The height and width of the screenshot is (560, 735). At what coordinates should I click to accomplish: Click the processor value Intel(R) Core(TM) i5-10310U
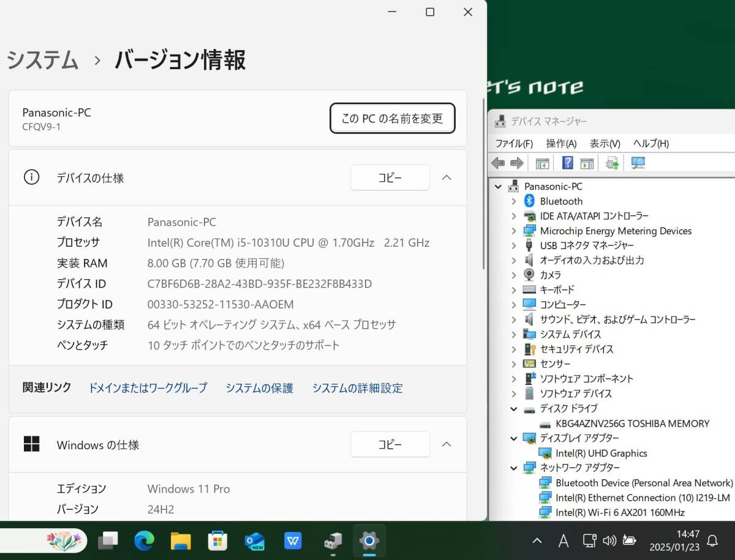[x=288, y=242]
